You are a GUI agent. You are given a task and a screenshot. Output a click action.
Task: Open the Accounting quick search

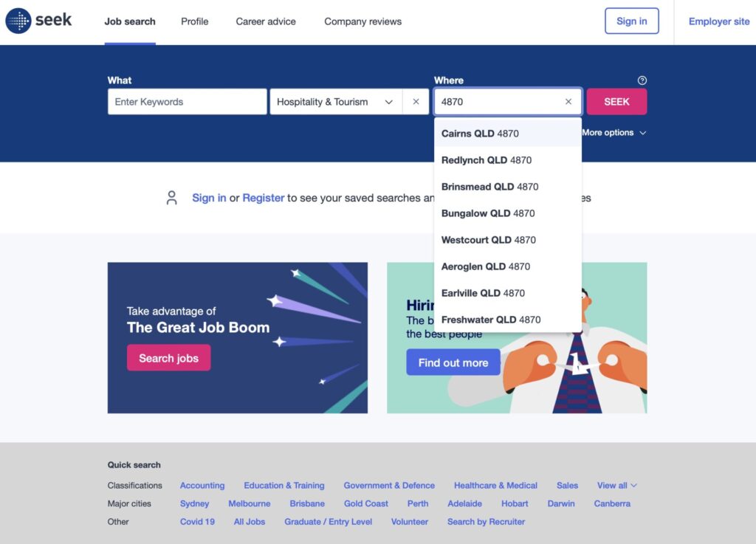click(202, 485)
